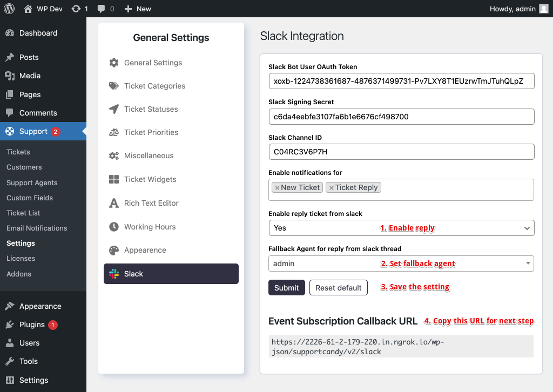Click the General Settings gear icon

coord(114,63)
